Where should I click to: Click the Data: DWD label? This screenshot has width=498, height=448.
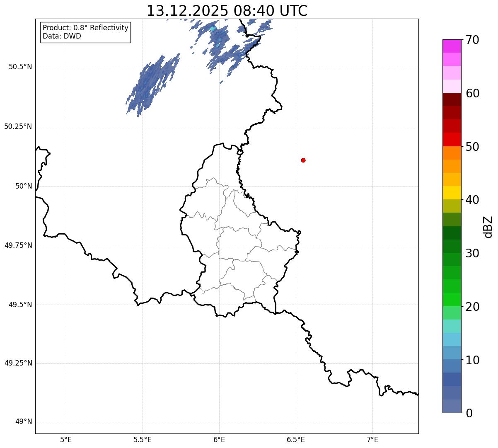coord(62,36)
